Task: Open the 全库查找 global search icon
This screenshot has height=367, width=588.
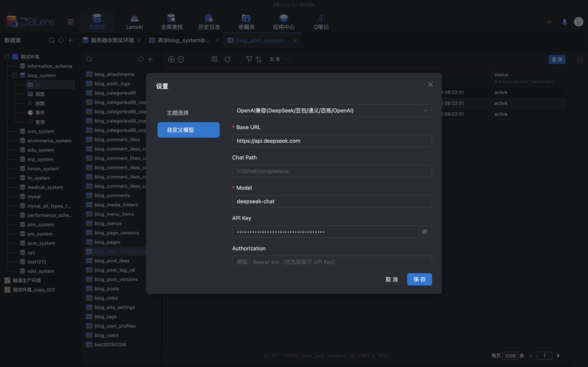Action: pos(171,22)
